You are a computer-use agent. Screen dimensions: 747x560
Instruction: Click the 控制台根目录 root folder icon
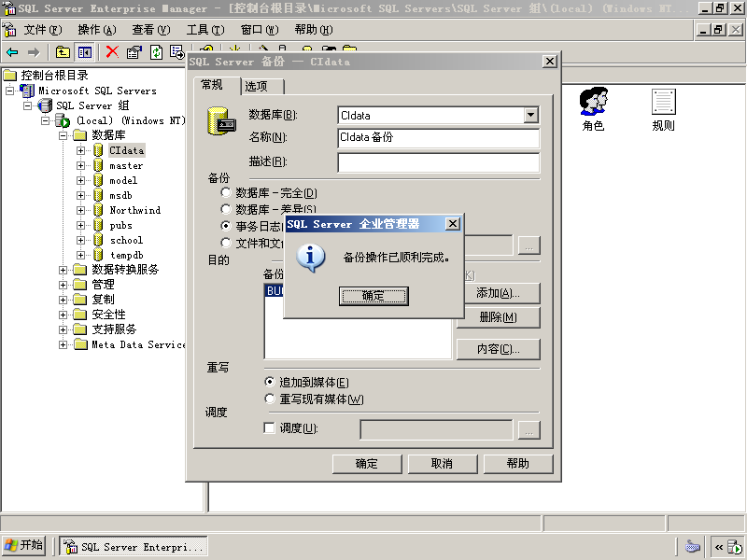coord(10,76)
